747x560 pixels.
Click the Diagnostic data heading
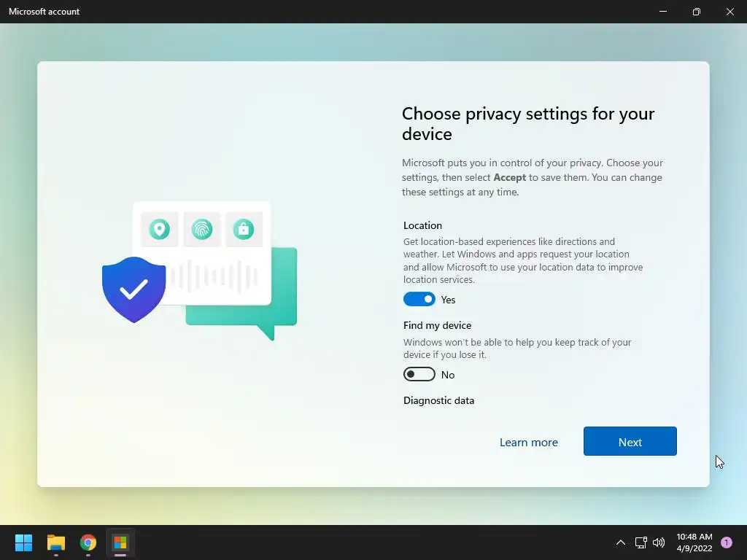tap(438, 400)
